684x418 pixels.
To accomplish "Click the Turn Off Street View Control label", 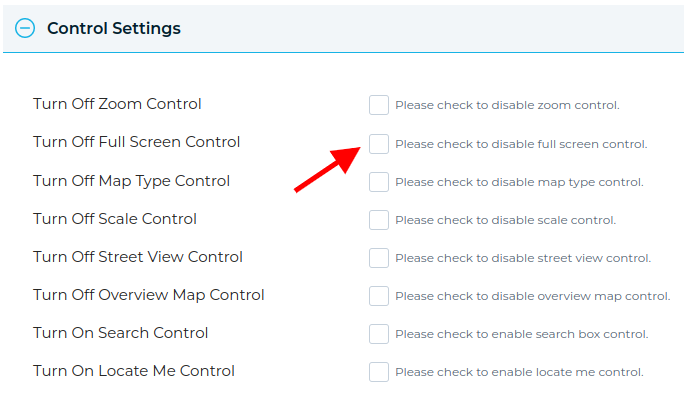I will click(x=137, y=257).
